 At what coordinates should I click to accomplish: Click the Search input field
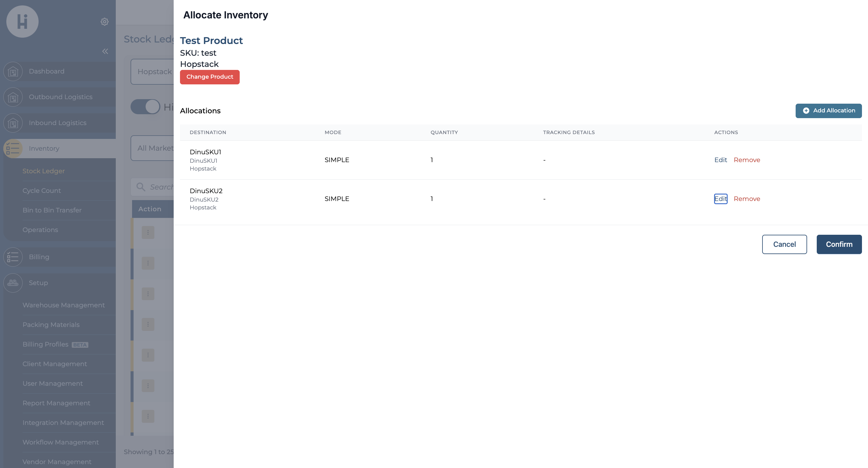point(161,187)
